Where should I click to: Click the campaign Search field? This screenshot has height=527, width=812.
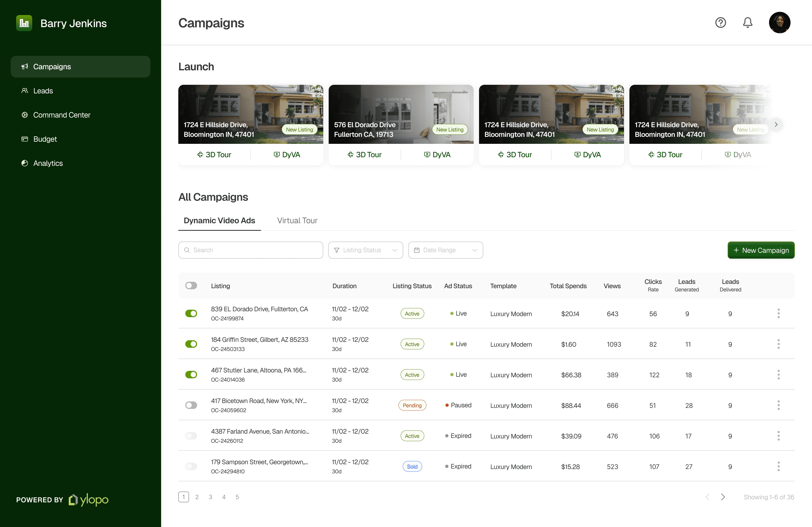(251, 250)
